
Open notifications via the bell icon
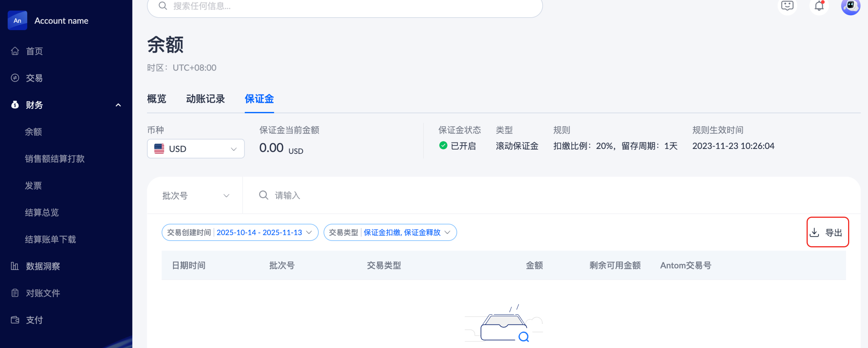click(819, 6)
